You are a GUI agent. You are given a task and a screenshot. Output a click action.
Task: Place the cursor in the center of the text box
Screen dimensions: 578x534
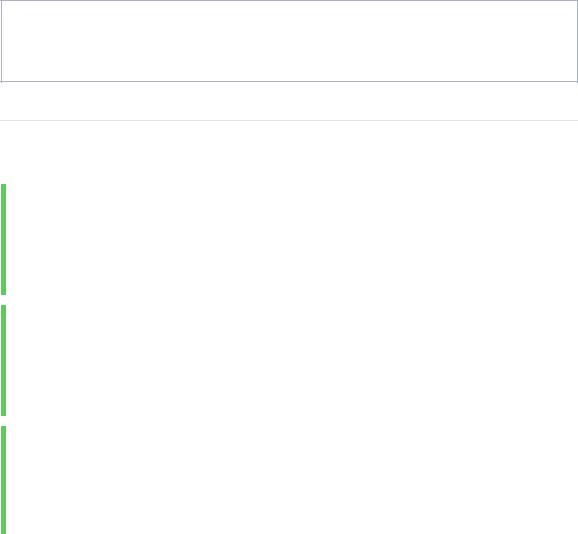coord(289,41)
